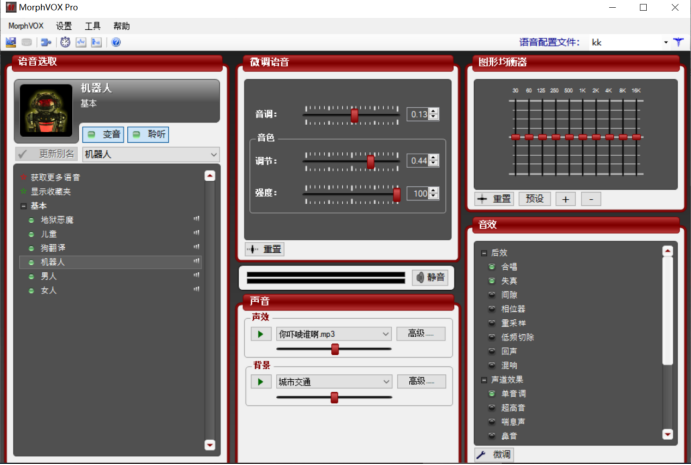Enable the 间隙 effect

[x=492, y=295]
